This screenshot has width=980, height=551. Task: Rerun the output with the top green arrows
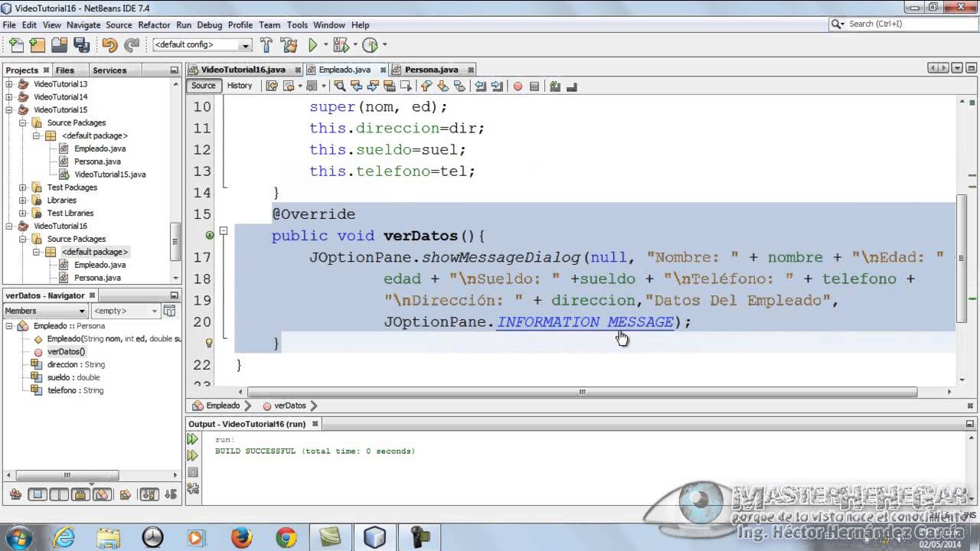(x=192, y=439)
